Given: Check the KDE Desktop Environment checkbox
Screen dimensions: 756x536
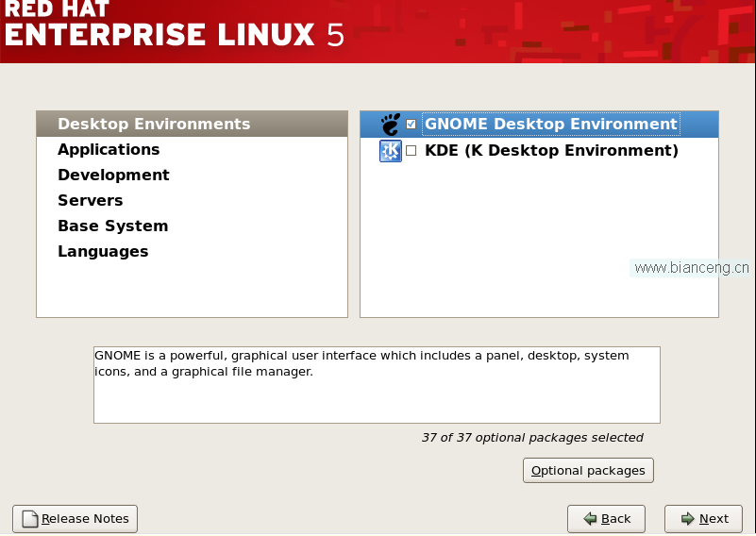Looking at the screenshot, I should [x=411, y=151].
